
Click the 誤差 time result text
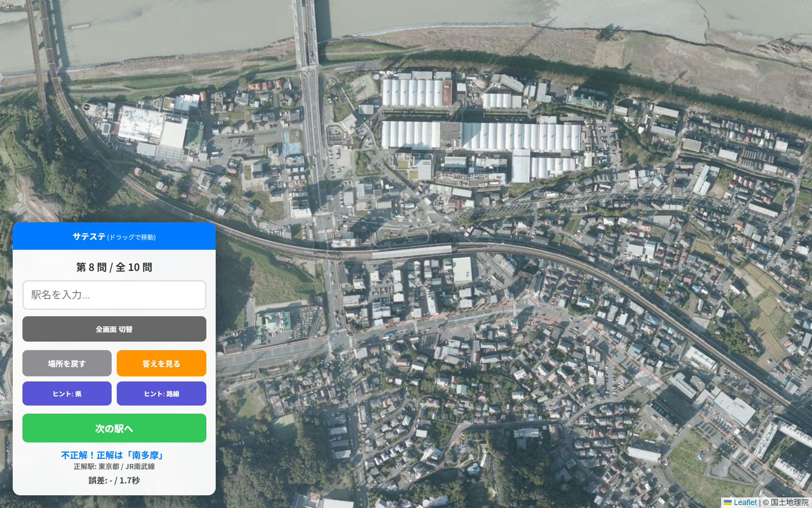[x=114, y=480]
